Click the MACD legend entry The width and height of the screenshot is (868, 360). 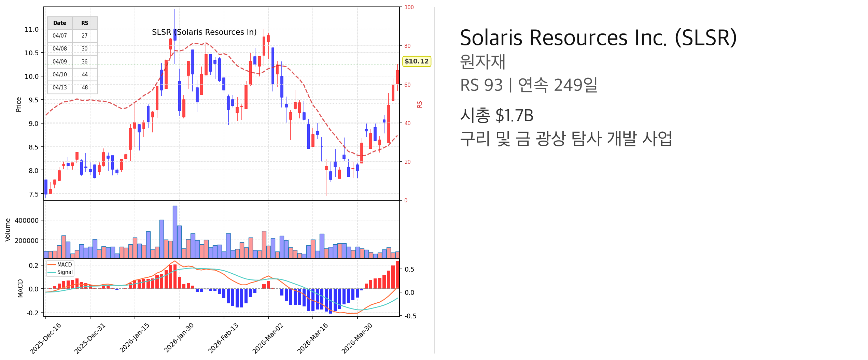(60, 265)
